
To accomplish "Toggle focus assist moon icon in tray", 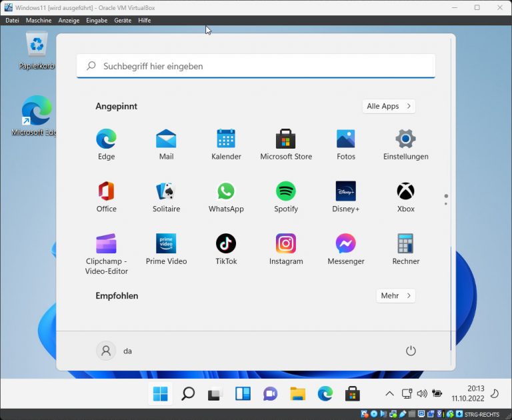I will click(x=495, y=393).
